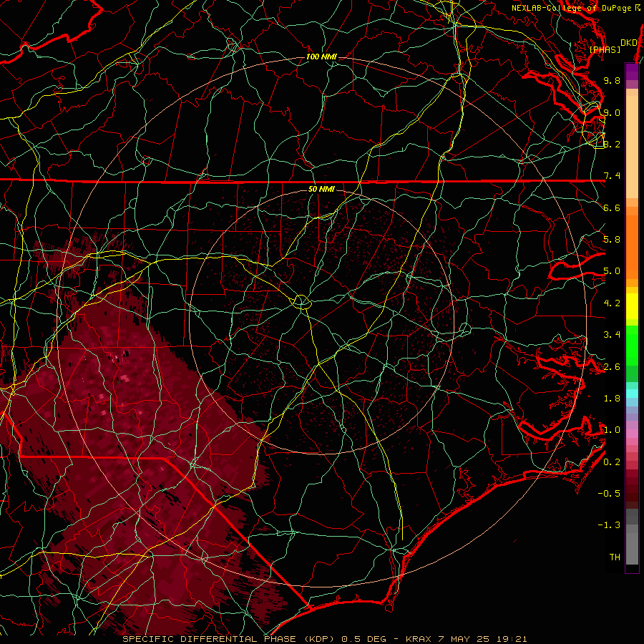The height and width of the screenshot is (644, 644).
Task: Pick the orange segment of the color bar
Action: [632, 248]
